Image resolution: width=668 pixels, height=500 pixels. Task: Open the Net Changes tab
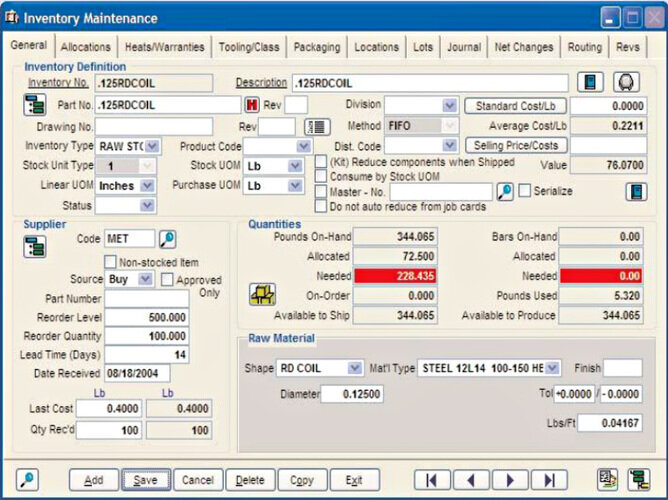[x=524, y=47]
